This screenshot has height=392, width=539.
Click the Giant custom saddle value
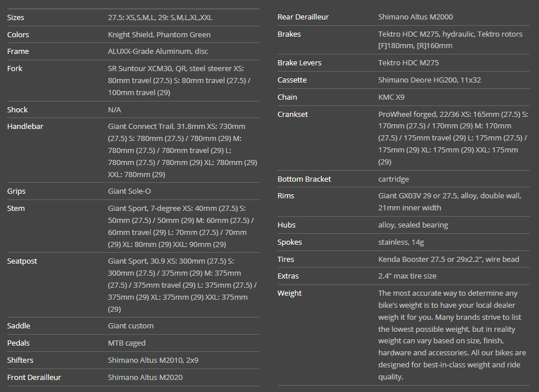coord(131,326)
